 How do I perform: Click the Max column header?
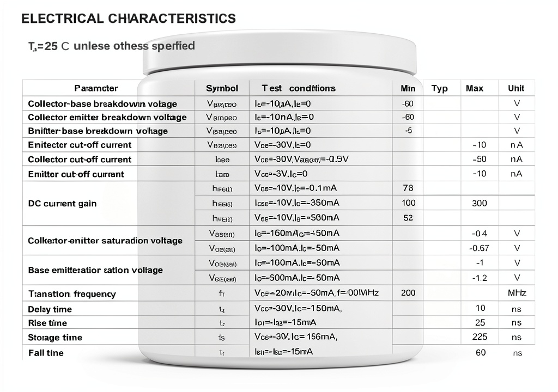[475, 88]
